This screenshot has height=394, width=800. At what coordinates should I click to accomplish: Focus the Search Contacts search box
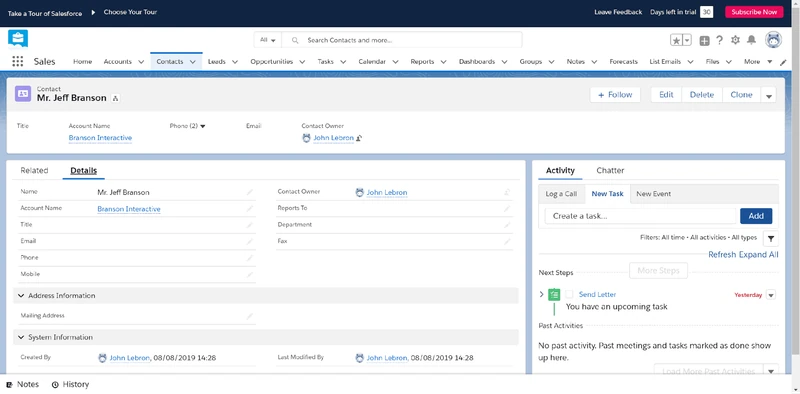402,40
